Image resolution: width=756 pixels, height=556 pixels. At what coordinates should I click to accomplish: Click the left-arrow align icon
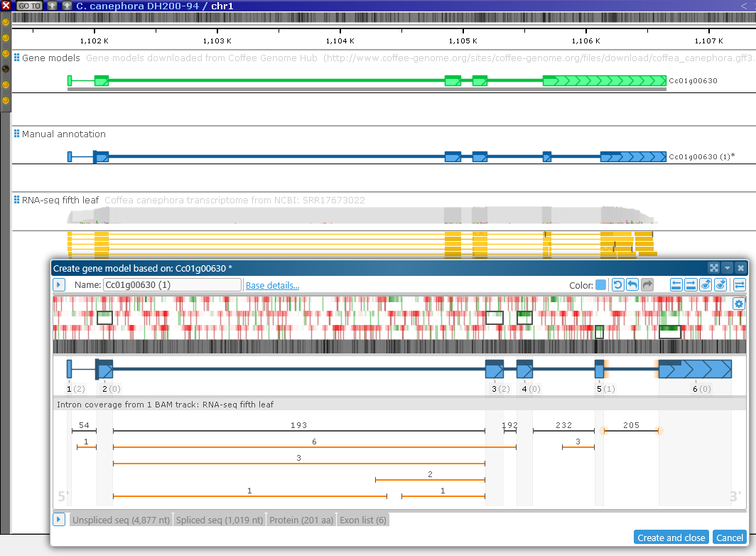click(x=677, y=285)
